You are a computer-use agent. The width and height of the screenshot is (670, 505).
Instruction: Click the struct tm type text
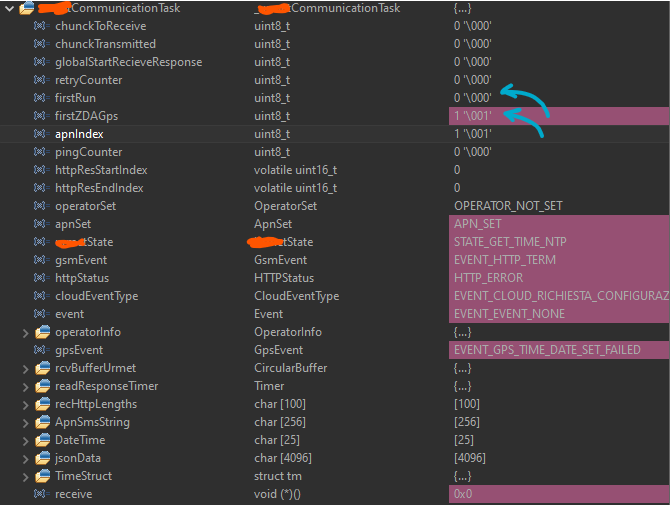[x=278, y=476]
